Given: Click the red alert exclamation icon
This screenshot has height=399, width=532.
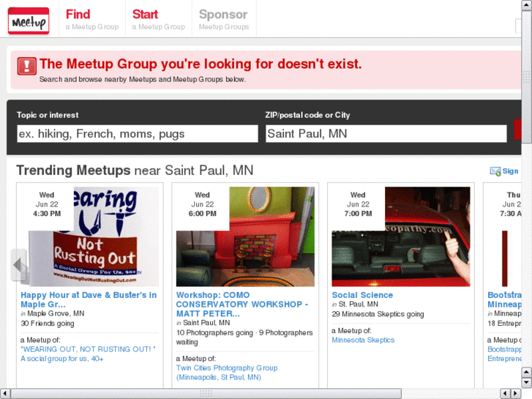Looking at the screenshot, I should point(26,67).
